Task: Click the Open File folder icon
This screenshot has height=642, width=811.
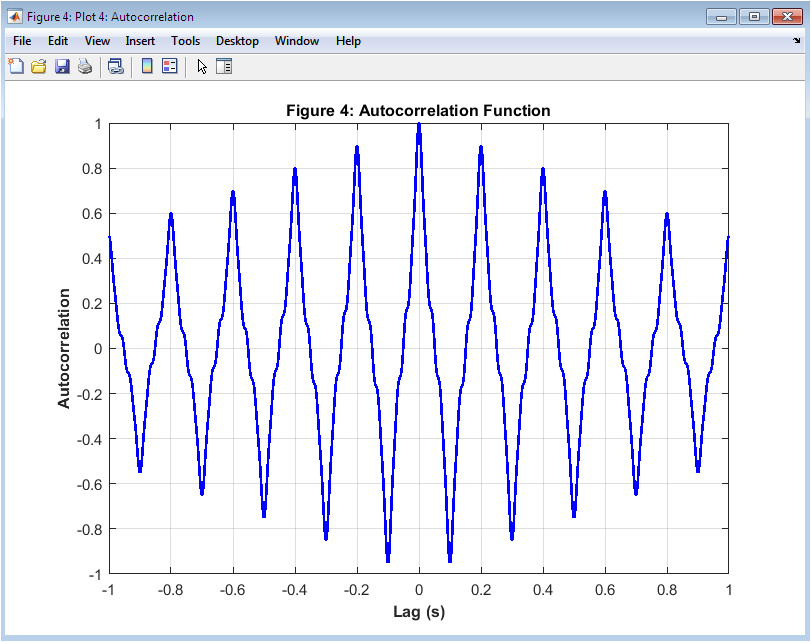Action: [39, 66]
